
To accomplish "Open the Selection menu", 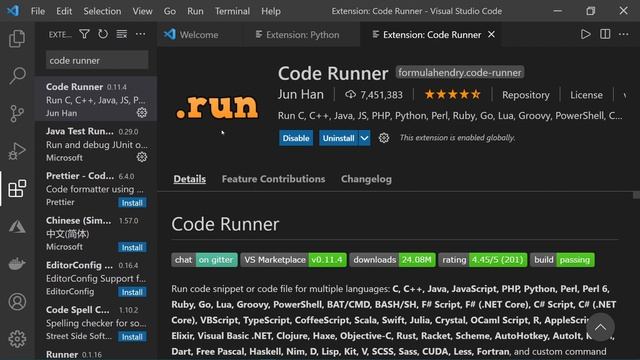I will pyautogui.click(x=102, y=11).
